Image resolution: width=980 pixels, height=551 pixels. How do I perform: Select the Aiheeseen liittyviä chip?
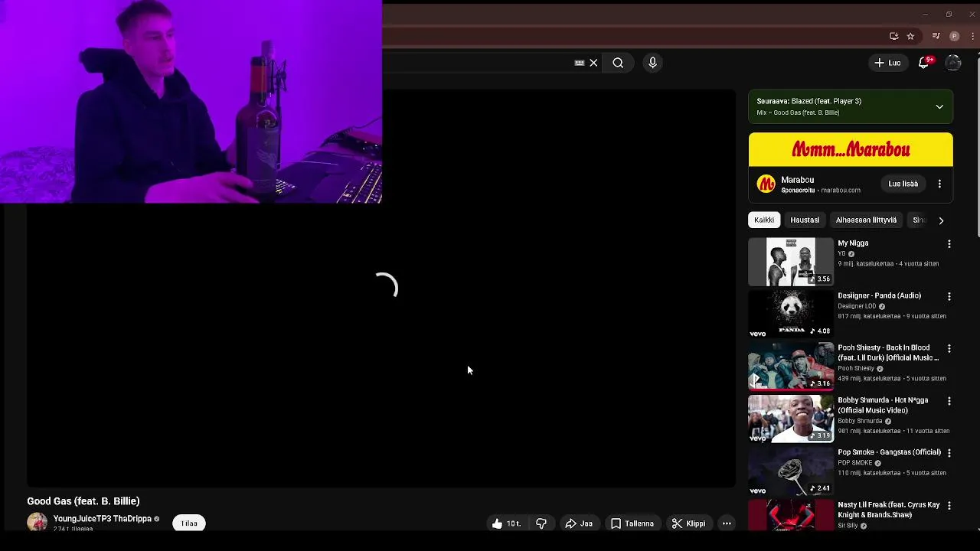click(866, 220)
